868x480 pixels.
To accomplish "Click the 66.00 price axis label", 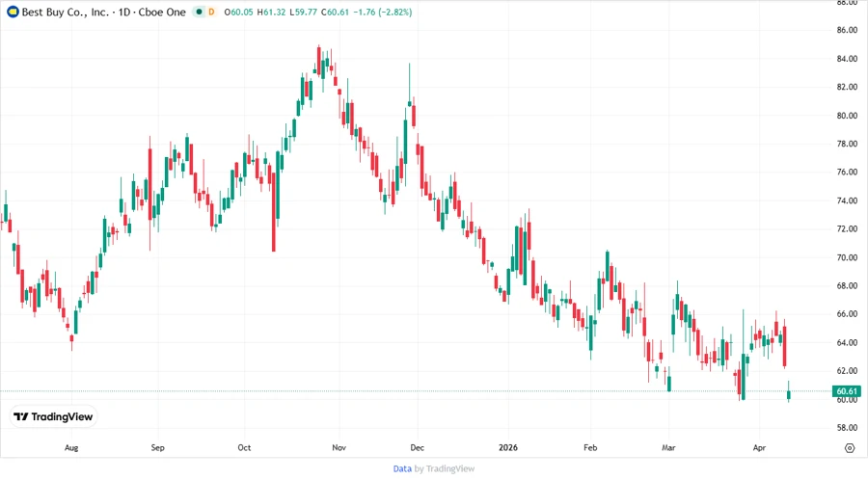I will click(847, 314).
